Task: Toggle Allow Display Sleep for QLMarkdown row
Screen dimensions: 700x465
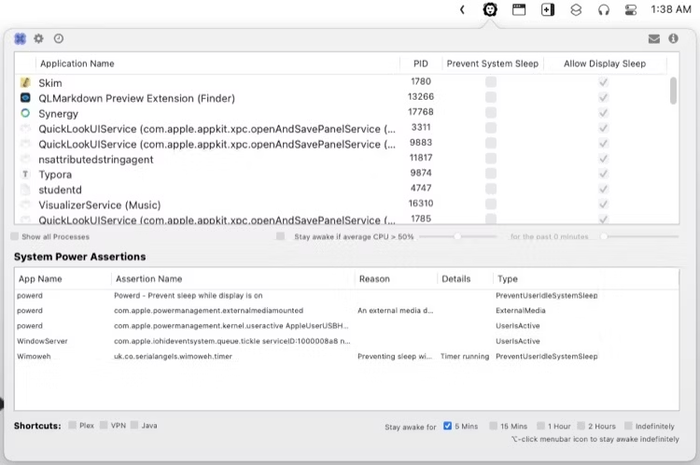Action: [603, 97]
